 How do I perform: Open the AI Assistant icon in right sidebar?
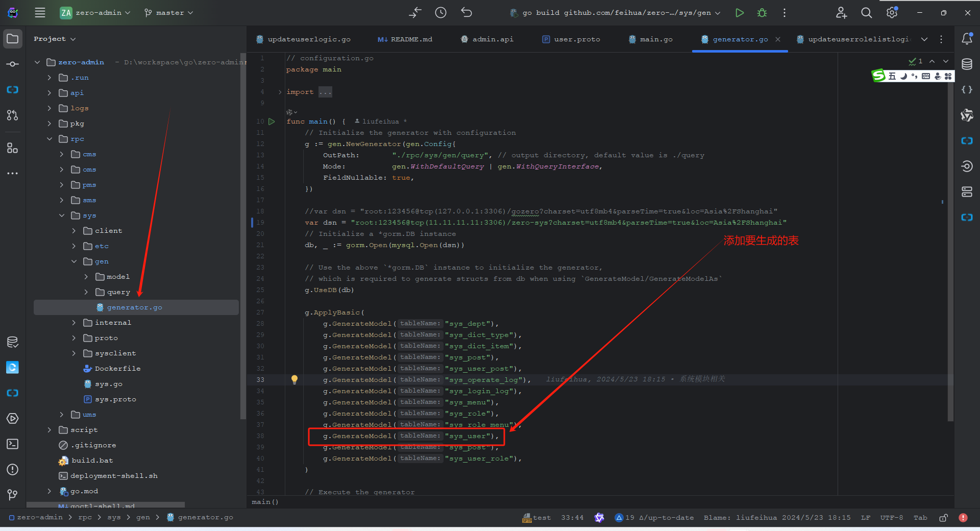pyautogui.click(x=967, y=115)
